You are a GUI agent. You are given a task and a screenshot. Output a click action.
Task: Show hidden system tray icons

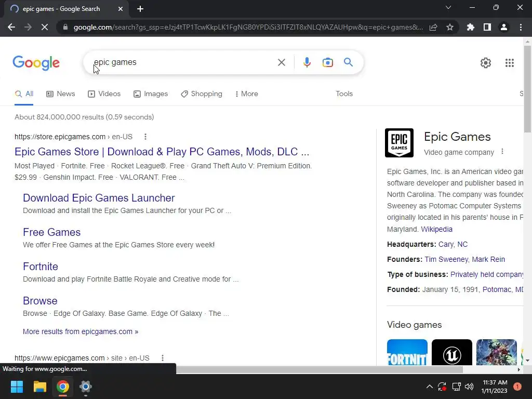[429, 387]
